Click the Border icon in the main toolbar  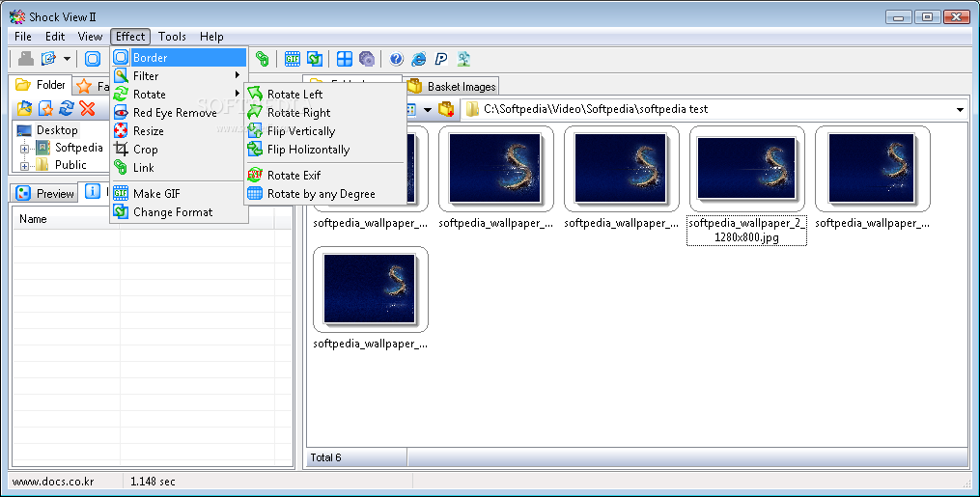click(x=93, y=59)
